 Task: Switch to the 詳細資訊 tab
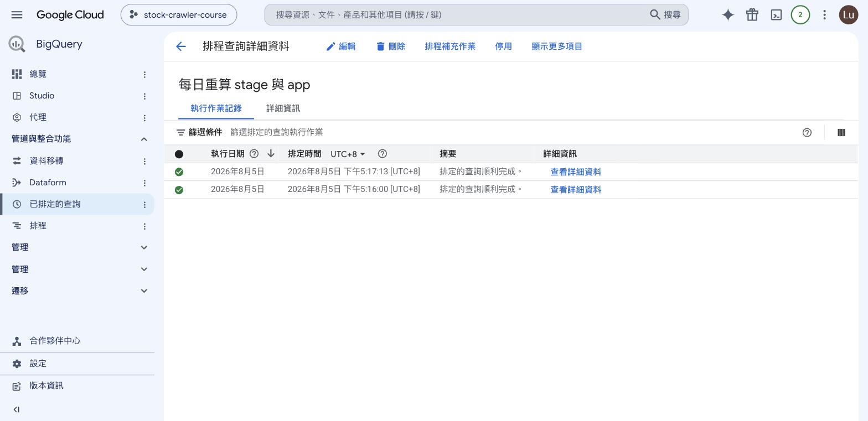283,108
